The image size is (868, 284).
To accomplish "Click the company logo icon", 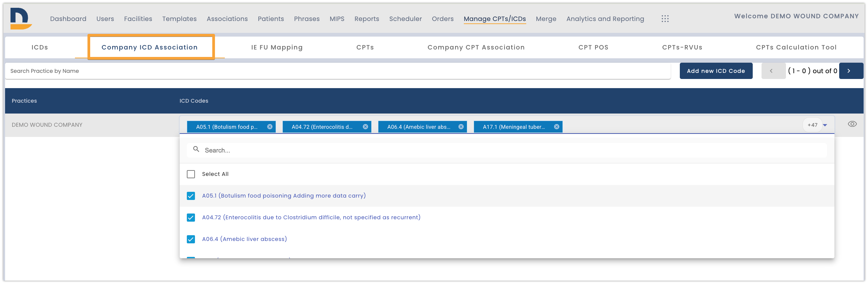I will [21, 19].
